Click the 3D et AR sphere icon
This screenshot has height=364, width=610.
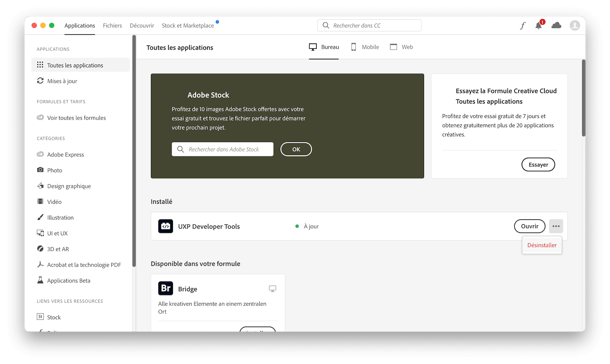40,249
